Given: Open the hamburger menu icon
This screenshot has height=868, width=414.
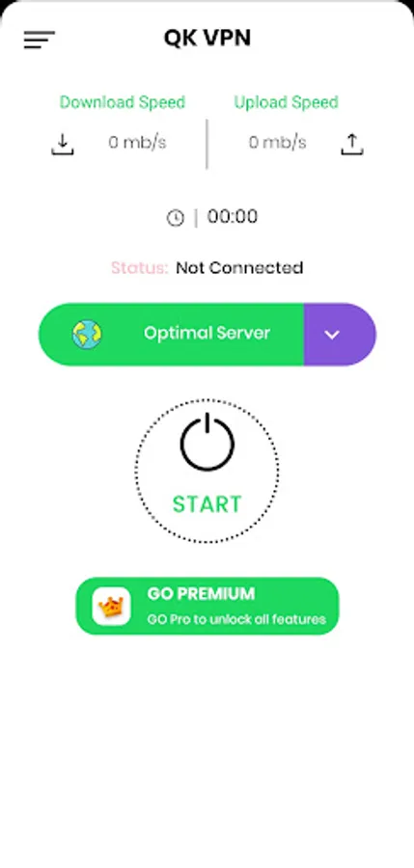Looking at the screenshot, I should [39, 40].
